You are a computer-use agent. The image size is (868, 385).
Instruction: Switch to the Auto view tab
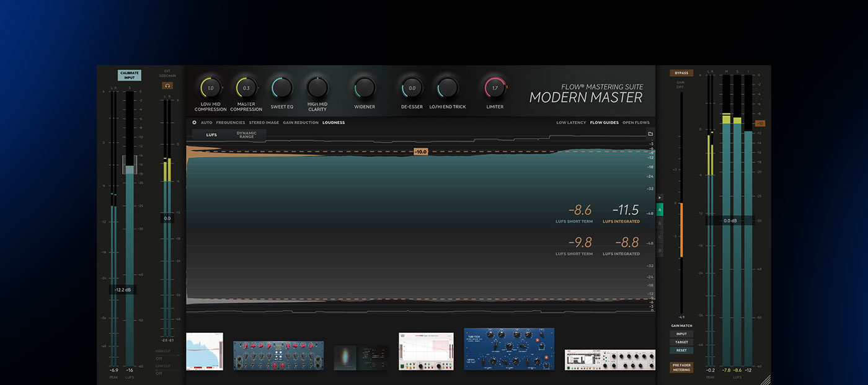coord(206,123)
